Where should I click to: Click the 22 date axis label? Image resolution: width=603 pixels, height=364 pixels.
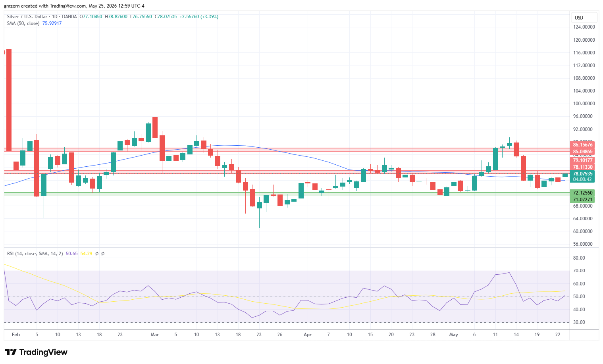click(x=558, y=335)
